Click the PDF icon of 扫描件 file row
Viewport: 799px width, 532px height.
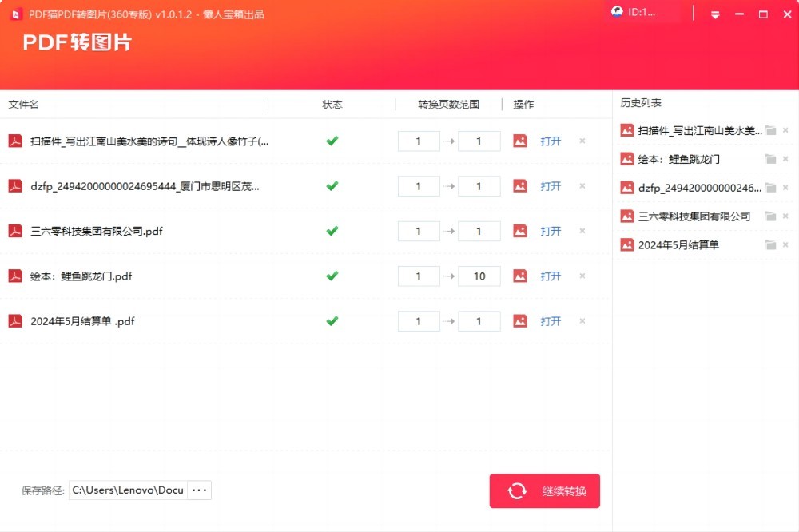click(15, 141)
